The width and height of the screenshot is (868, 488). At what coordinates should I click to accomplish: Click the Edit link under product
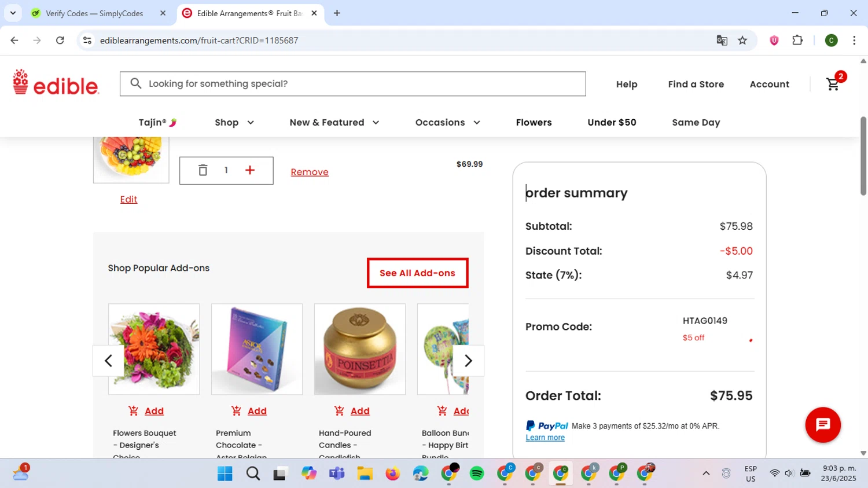tap(128, 199)
